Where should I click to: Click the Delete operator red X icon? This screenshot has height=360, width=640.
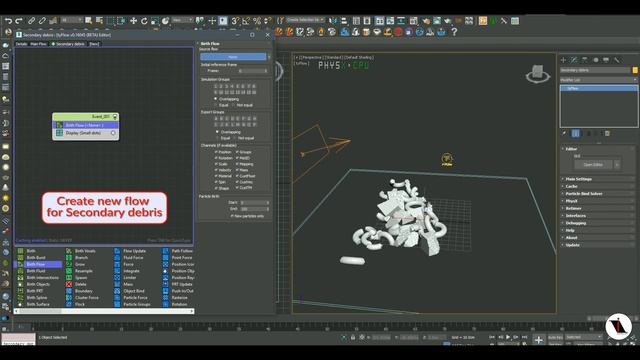click(x=69, y=284)
